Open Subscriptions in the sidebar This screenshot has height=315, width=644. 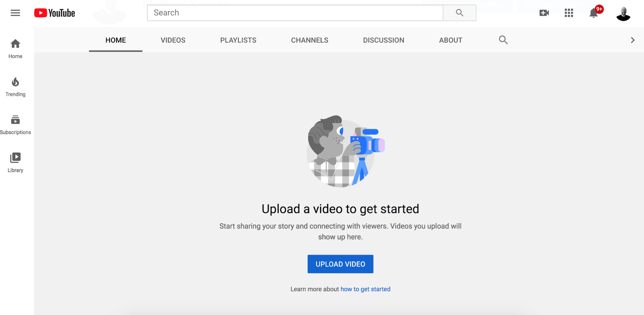point(15,125)
